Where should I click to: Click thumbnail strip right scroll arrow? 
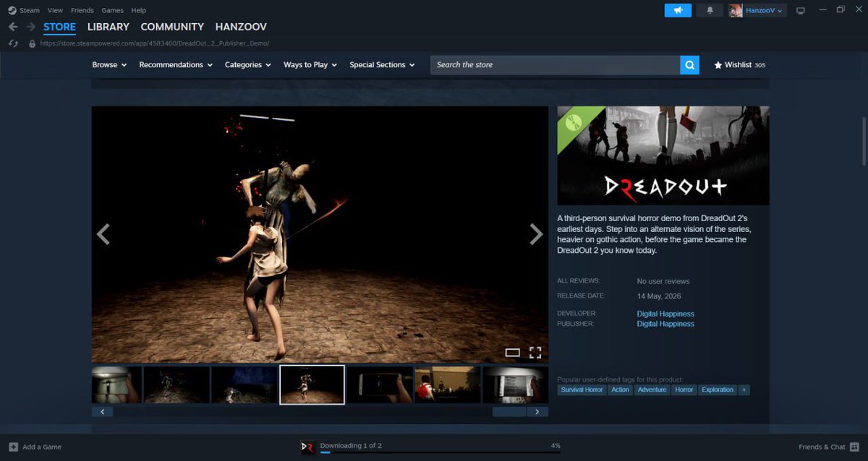tap(537, 412)
